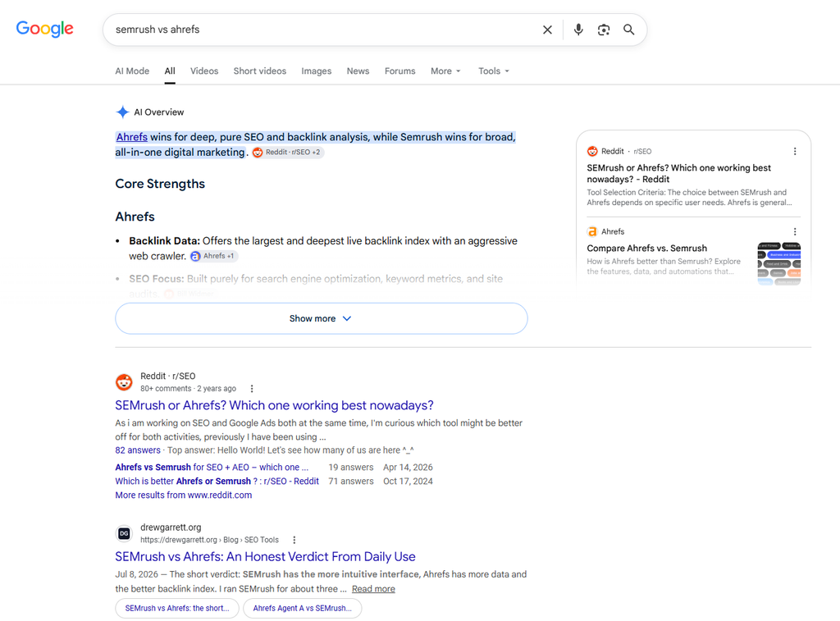Viewport: 840px width, 621px height.
Task: Open the Tools dropdown
Action: 493,71
